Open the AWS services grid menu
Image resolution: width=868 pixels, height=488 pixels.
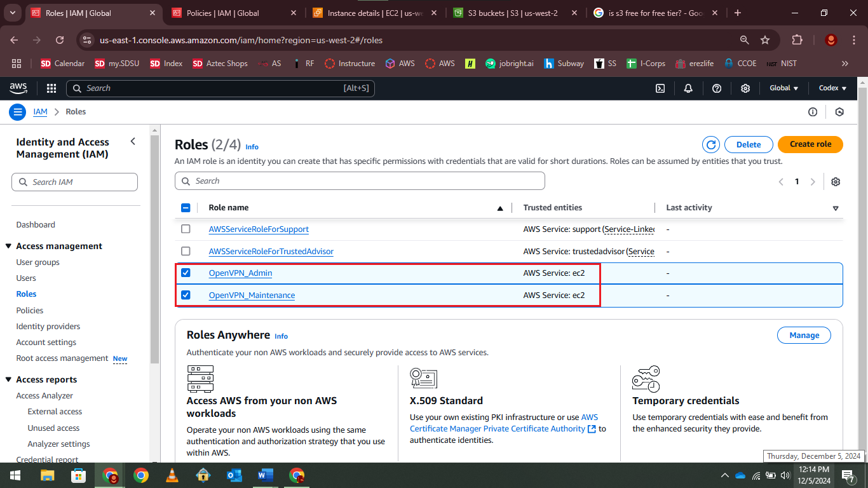[x=51, y=88]
